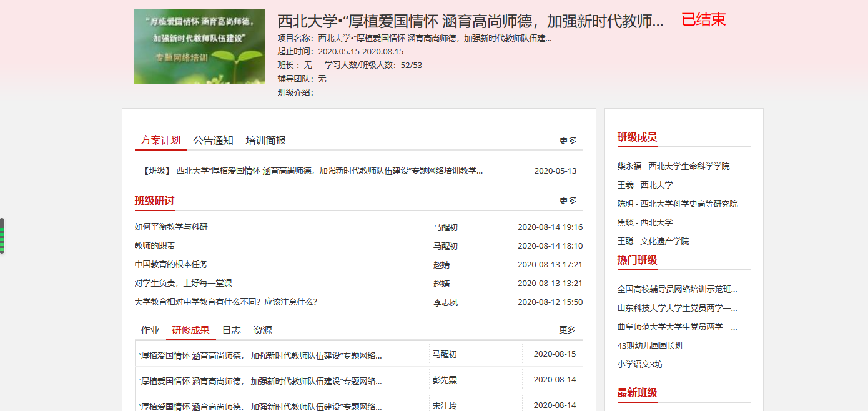Switch to the 培训简报 tab
This screenshot has height=411, width=868.
(266, 141)
